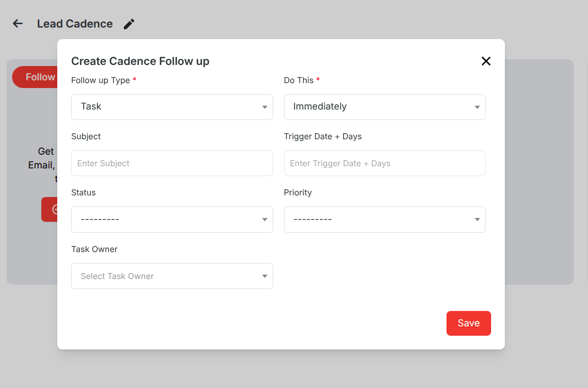The image size is (588, 388).
Task: Click the Lead Cadence page title
Action: click(x=75, y=24)
